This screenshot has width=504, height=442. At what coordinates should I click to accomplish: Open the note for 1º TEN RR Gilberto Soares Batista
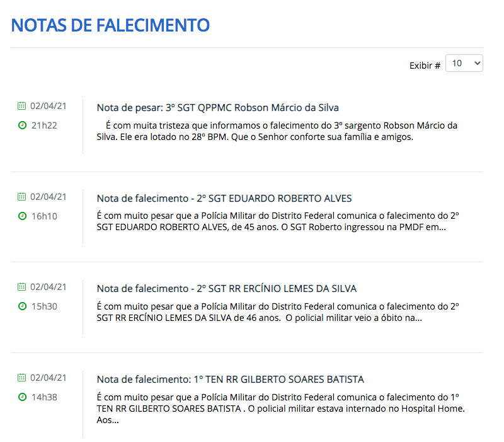[x=230, y=380]
